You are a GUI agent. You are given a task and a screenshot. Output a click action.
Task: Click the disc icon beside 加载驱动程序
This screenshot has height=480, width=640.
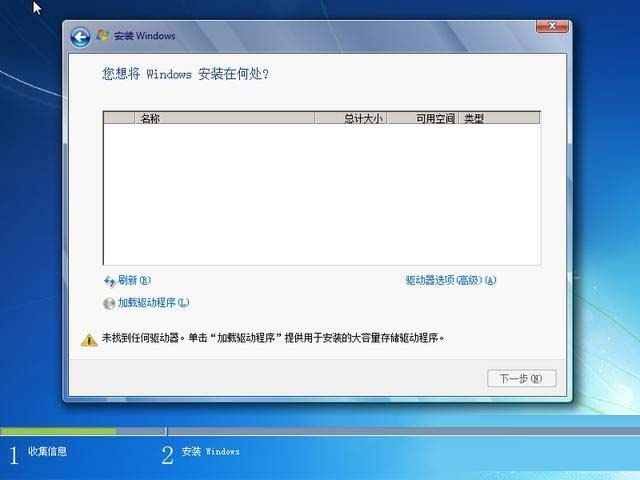pyautogui.click(x=109, y=303)
